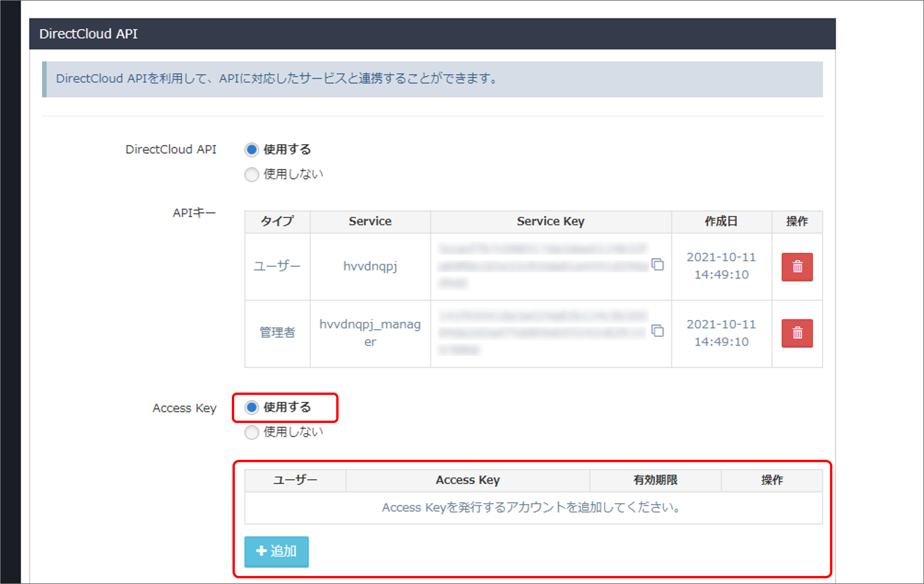Select 使用する for DirectCloud API

click(x=252, y=150)
